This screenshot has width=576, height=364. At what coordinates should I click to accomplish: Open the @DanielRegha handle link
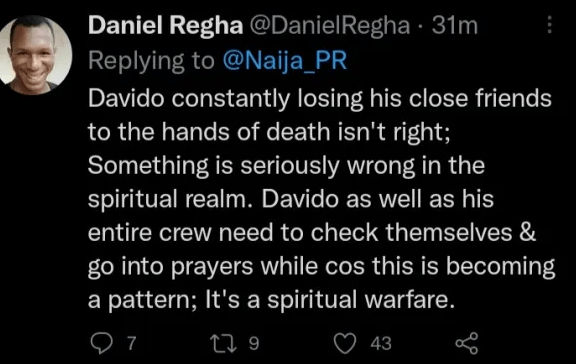coord(330,26)
